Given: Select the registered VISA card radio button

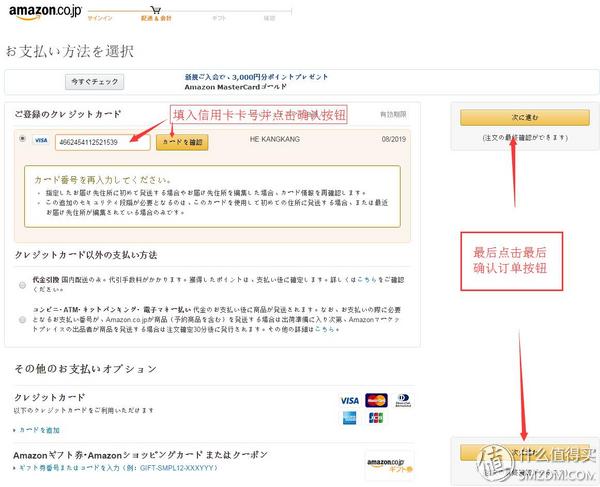Looking at the screenshot, I should tap(22, 138).
